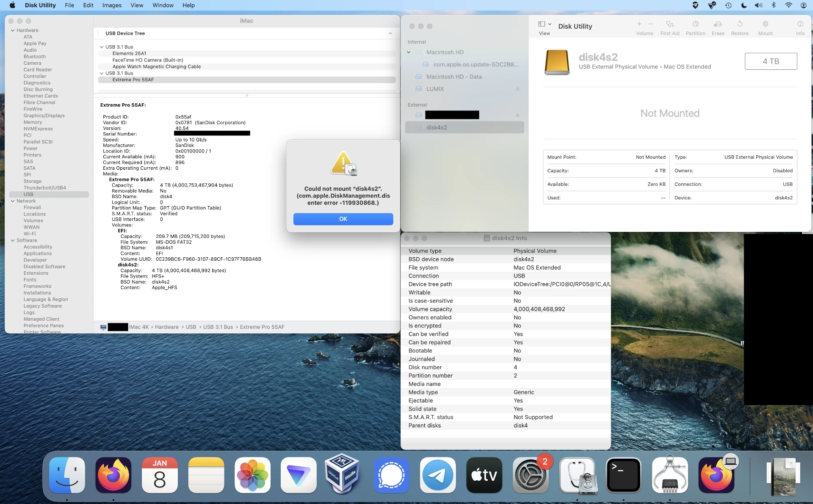Click Extreme Pro 55AF in path bar

(x=262, y=327)
